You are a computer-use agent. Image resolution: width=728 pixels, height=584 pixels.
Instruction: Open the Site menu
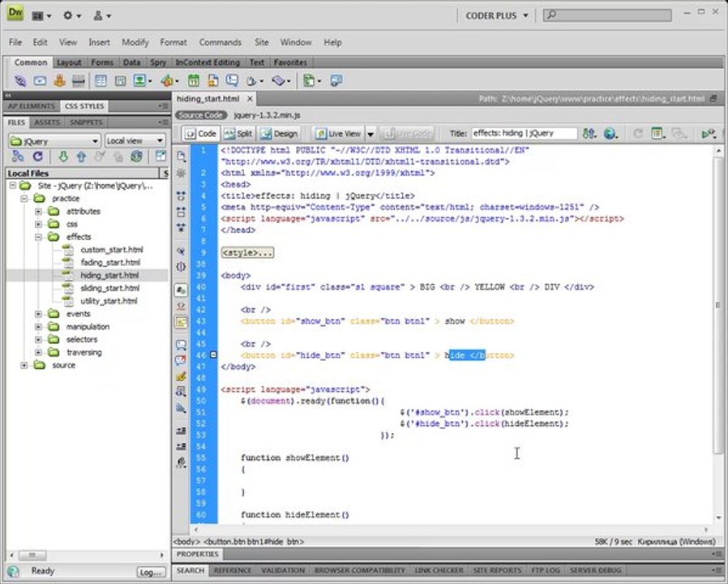click(261, 42)
